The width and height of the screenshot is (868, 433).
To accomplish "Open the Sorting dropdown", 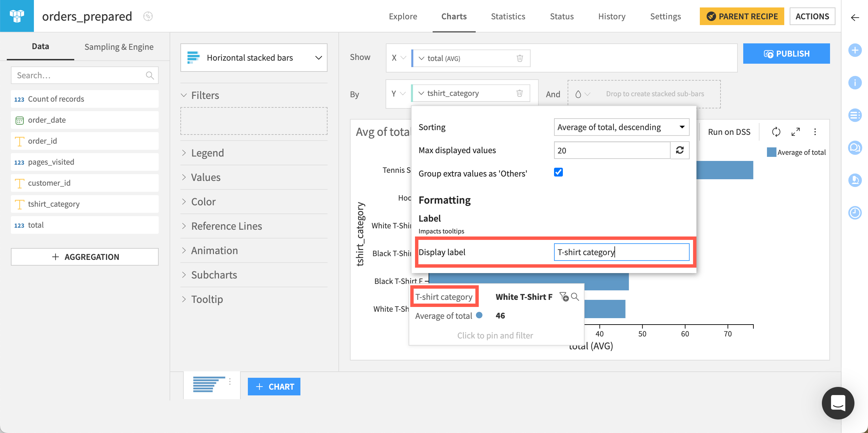I will tap(622, 127).
